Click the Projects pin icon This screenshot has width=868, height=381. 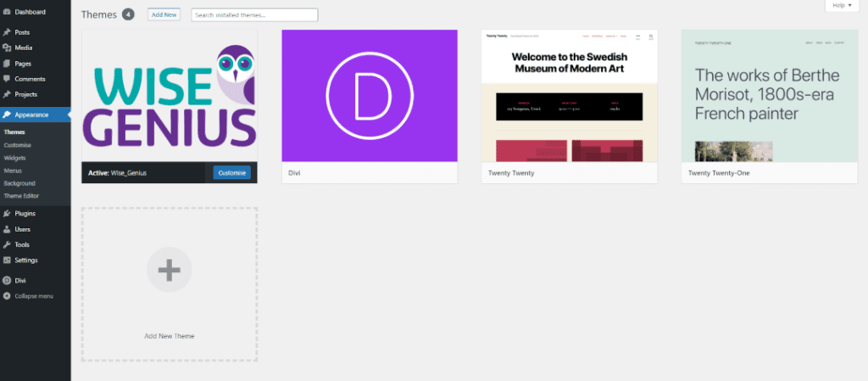pos(7,95)
